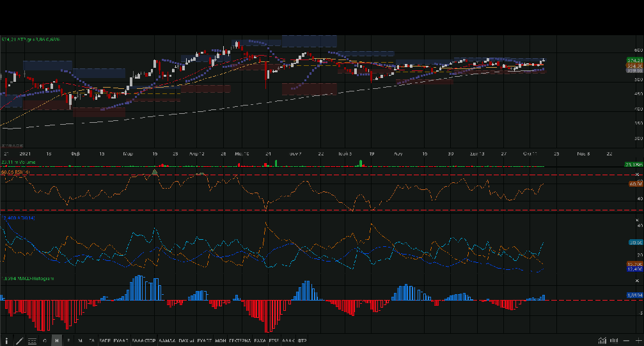Select the line drawing pencil tool
The image size is (644, 346).
point(19,341)
